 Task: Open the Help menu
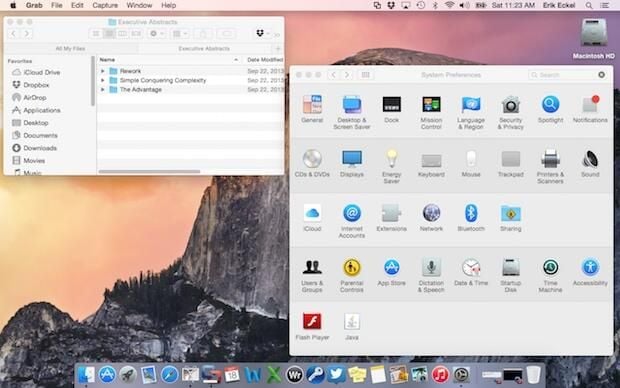coord(168,5)
